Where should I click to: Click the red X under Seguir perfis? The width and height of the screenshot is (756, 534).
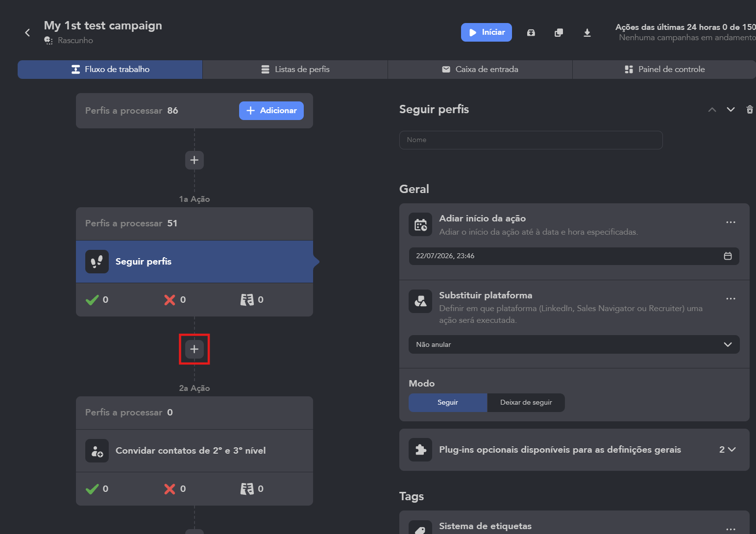point(170,300)
